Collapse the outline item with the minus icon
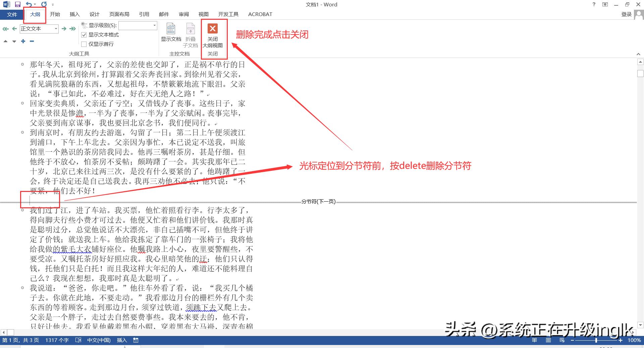The image size is (644, 348). coord(32,41)
